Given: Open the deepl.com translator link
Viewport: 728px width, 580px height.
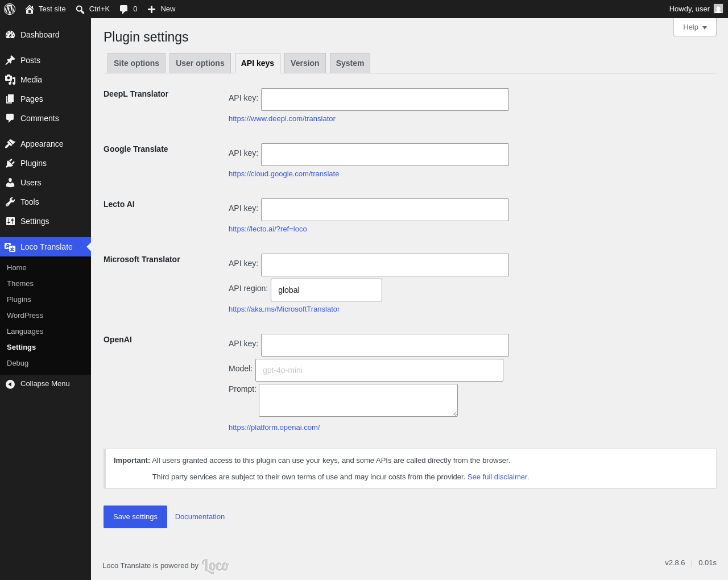Looking at the screenshot, I should click(282, 119).
